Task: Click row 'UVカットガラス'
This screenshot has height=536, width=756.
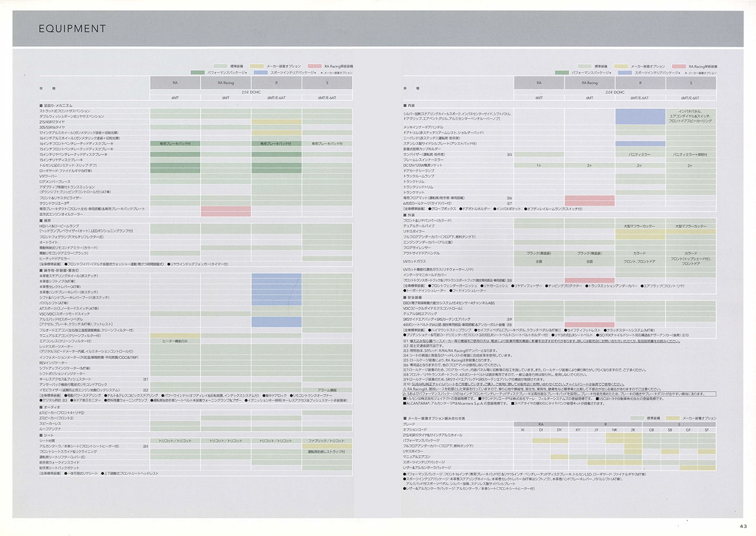Action: click(x=559, y=261)
